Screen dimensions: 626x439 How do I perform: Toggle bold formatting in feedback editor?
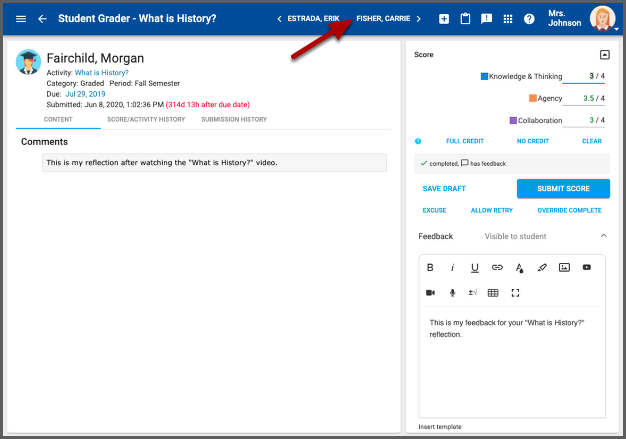[430, 268]
